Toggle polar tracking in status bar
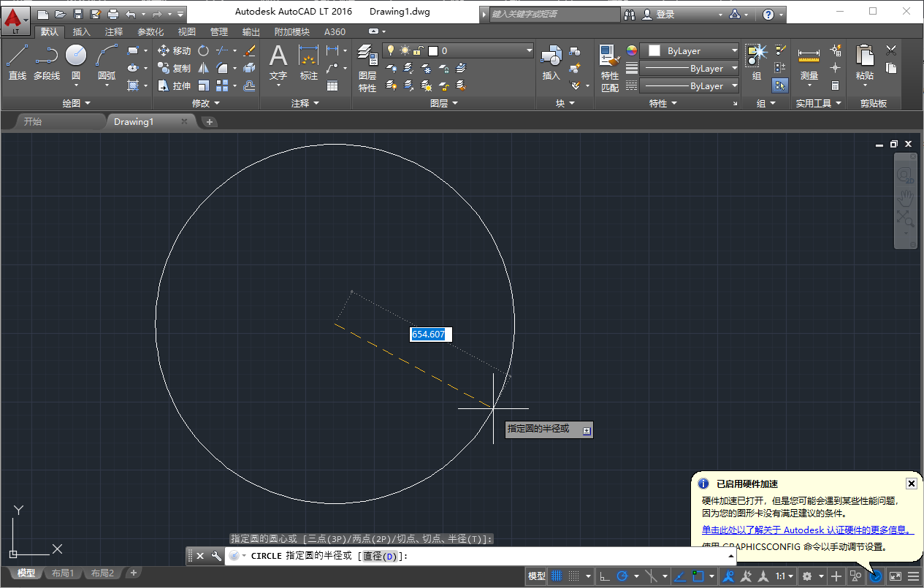 (622, 576)
